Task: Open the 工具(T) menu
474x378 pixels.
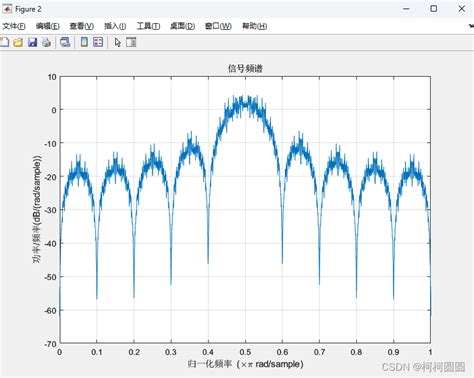Action: point(148,26)
